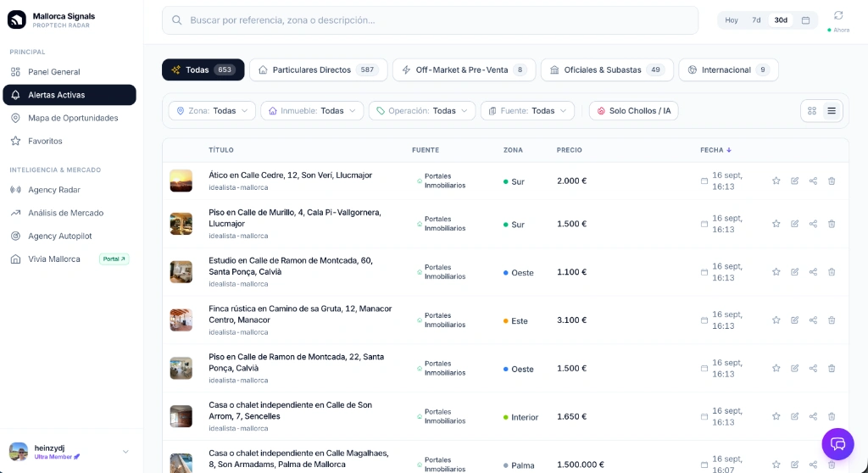Star the Piso Ramon de Montcada 22 listing
Viewport: 868px width, 473px height.
click(x=776, y=369)
